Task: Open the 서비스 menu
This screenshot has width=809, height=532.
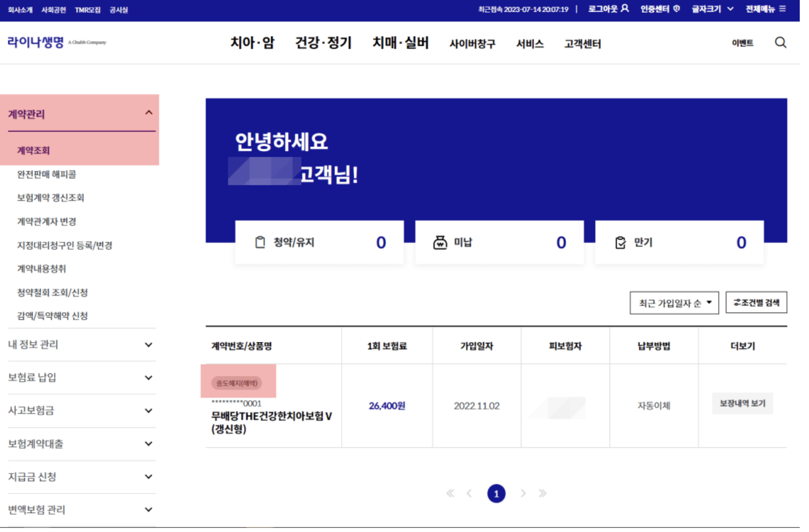Action: (x=530, y=44)
